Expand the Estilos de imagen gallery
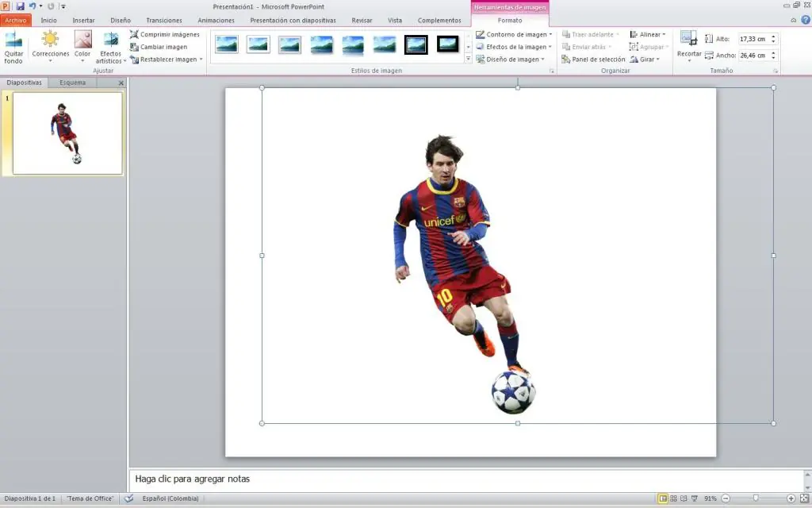The width and height of the screenshot is (812, 508). (468, 59)
